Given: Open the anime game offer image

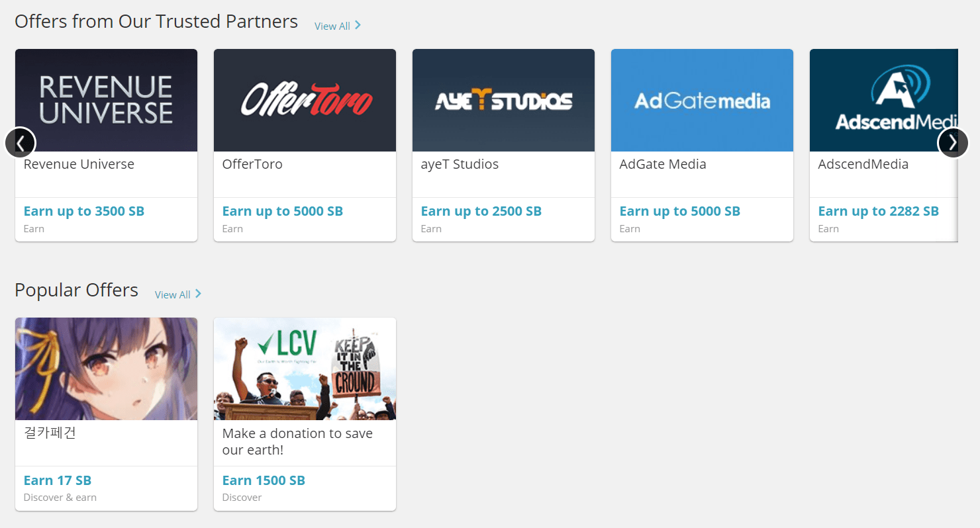Looking at the screenshot, I should pos(106,369).
